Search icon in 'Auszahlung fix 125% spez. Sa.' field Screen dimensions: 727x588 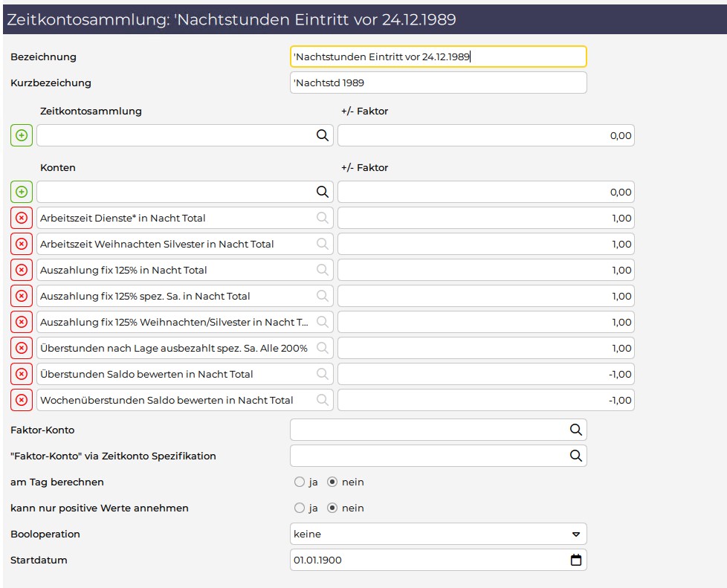point(322,296)
